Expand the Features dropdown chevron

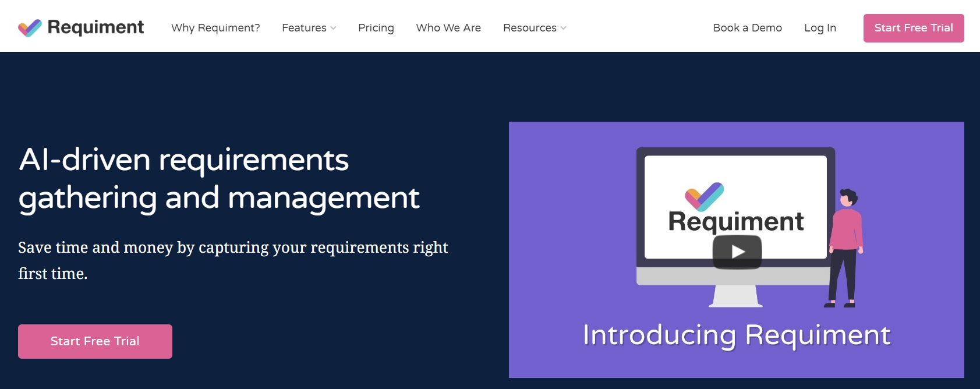pyautogui.click(x=333, y=28)
